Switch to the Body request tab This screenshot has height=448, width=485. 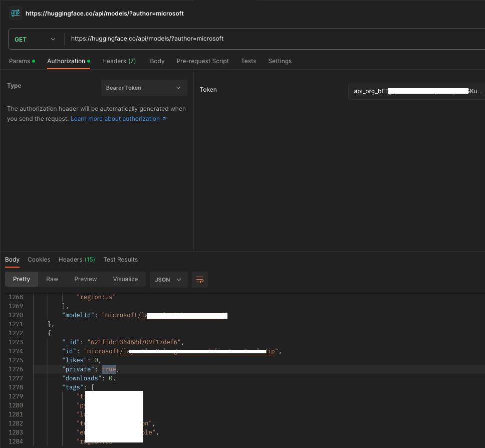pyautogui.click(x=157, y=61)
